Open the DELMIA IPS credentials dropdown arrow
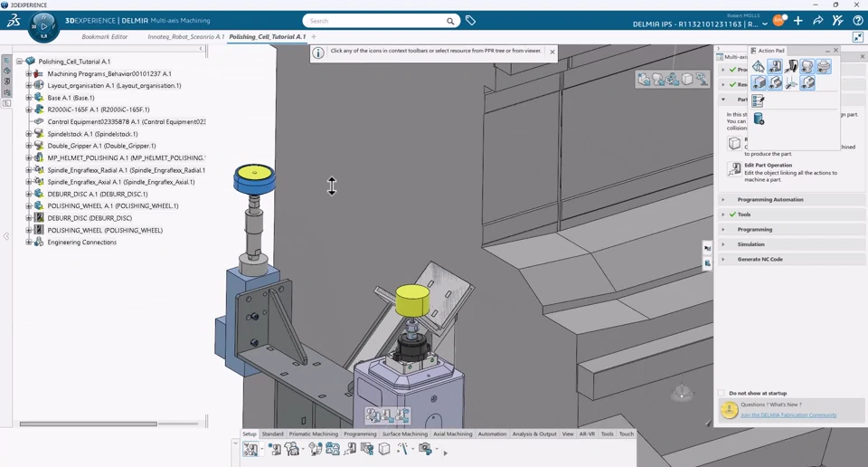 tap(765, 24)
